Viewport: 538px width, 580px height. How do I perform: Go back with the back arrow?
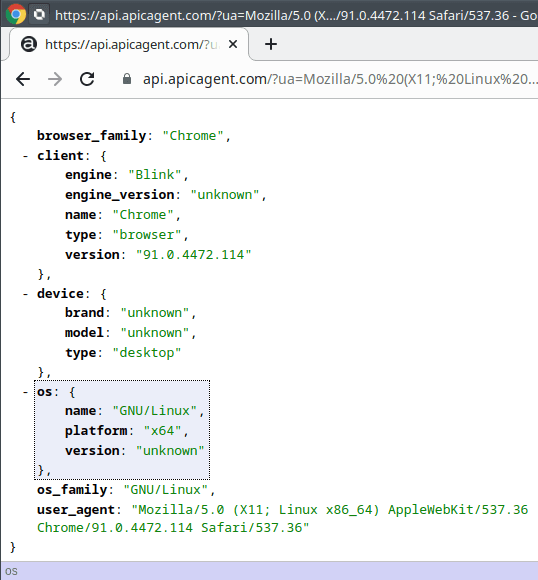[23, 79]
